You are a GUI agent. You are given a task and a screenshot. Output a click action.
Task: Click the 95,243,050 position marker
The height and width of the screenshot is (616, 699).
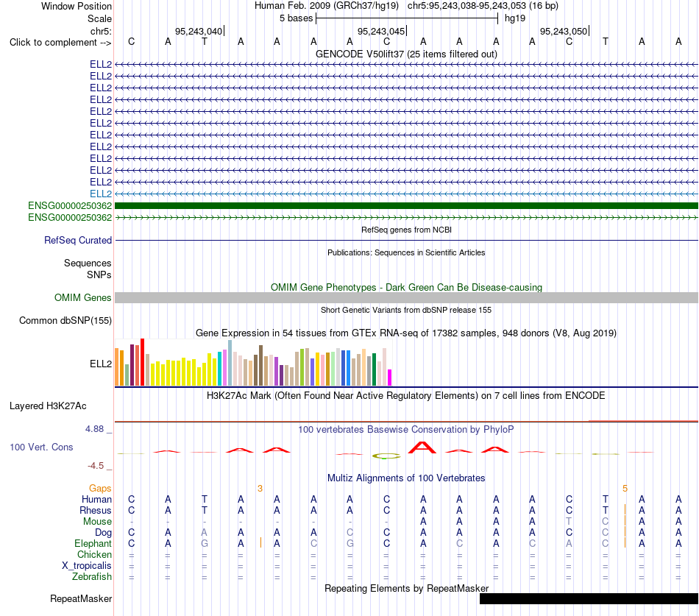pos(564,31)
